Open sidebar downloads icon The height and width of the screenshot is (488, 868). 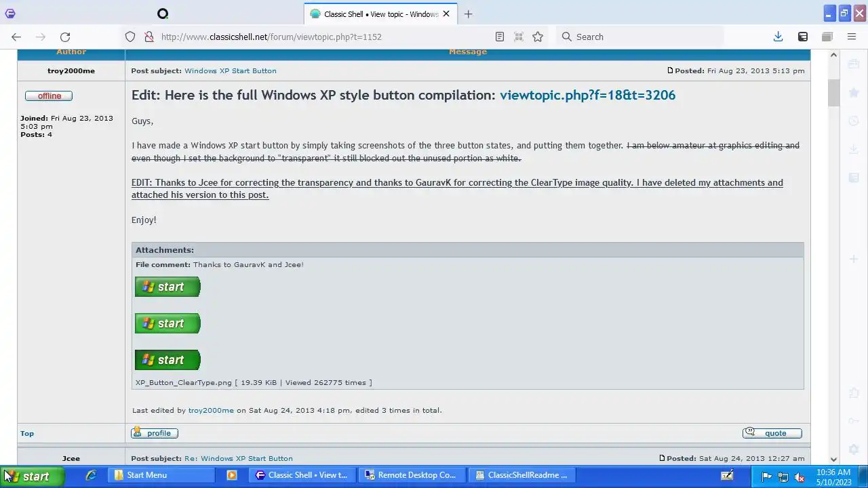[x=854, y=148]
